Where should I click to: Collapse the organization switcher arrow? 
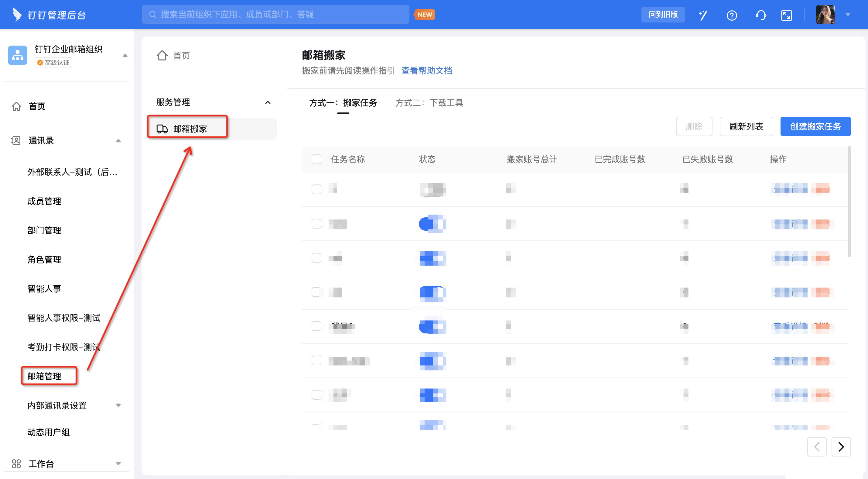click(125, 55)
